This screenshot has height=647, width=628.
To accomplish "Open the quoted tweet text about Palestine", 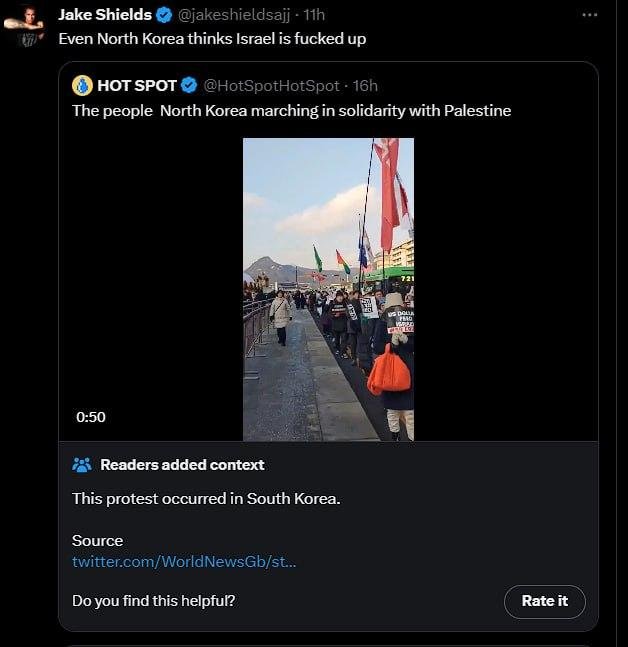I will (x=291, y=111).
